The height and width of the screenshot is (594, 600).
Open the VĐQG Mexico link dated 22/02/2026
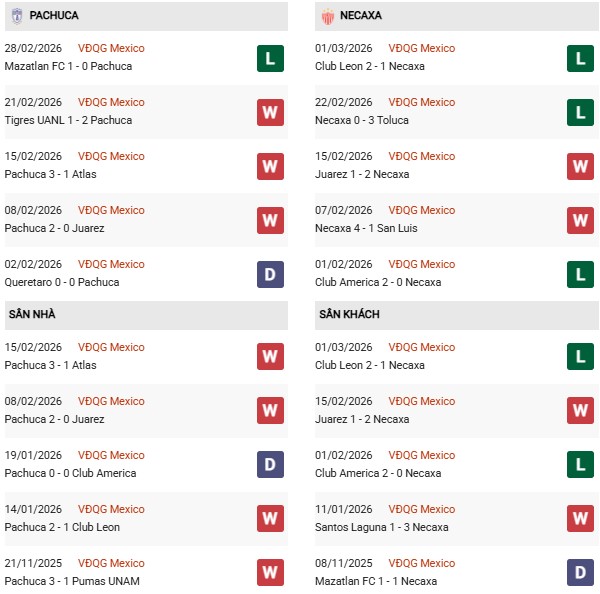422,102
